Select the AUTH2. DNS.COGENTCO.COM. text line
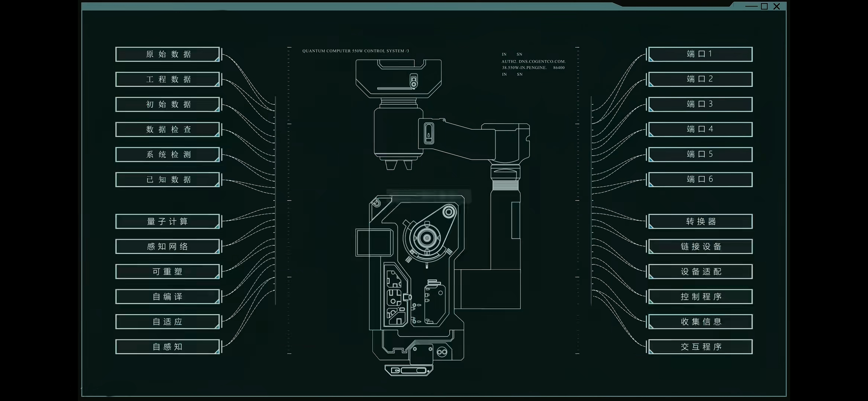This screenshot has height=401, width=868. pos(533,62)
